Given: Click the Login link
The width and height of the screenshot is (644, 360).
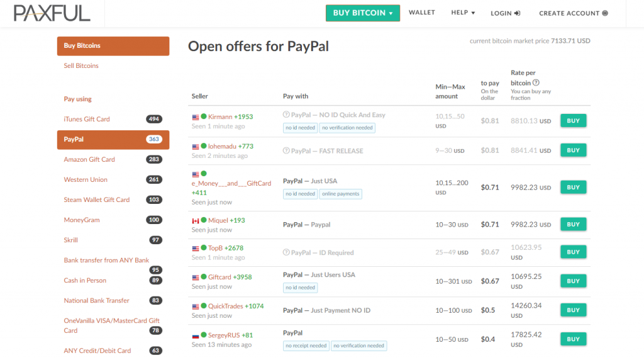Looking at the screenshot, I should click(x=505, y=13).
